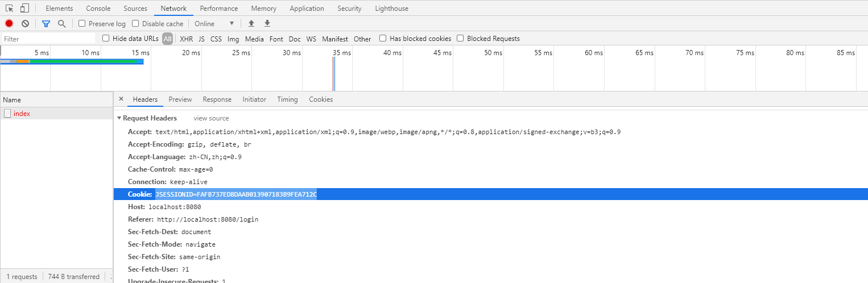Select the index request row

coord(56,113)
